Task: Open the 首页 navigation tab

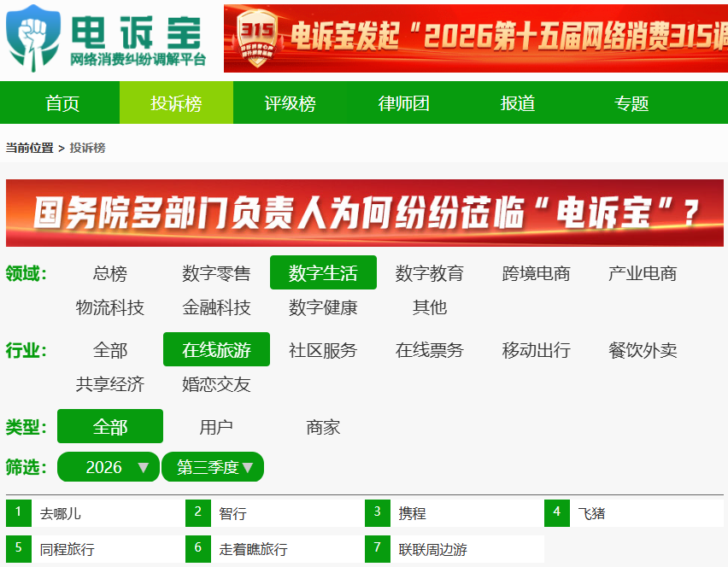Action: 62,103
